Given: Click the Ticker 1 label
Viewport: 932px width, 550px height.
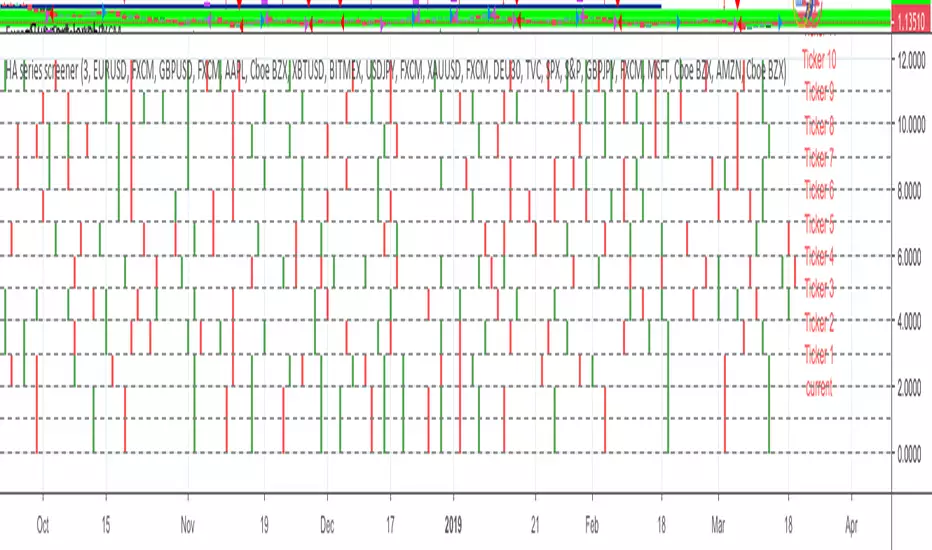Looking at the screenshot, I should (819, 355).
